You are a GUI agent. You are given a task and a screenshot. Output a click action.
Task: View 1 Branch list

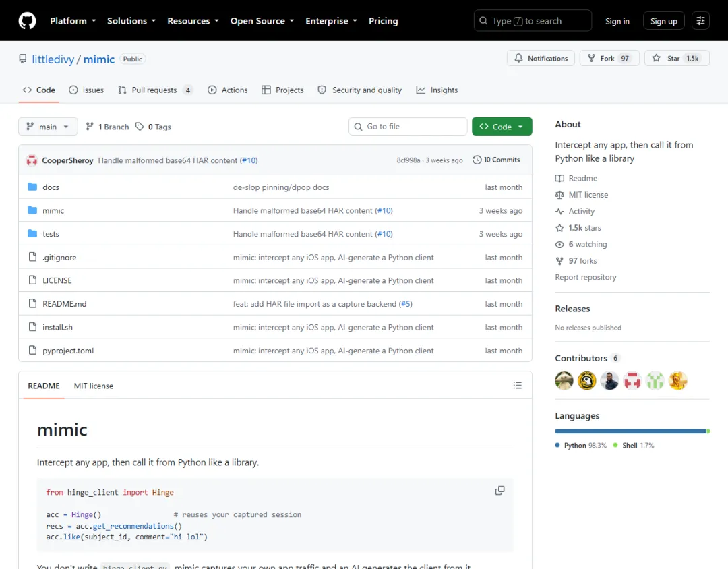(107, 127)
